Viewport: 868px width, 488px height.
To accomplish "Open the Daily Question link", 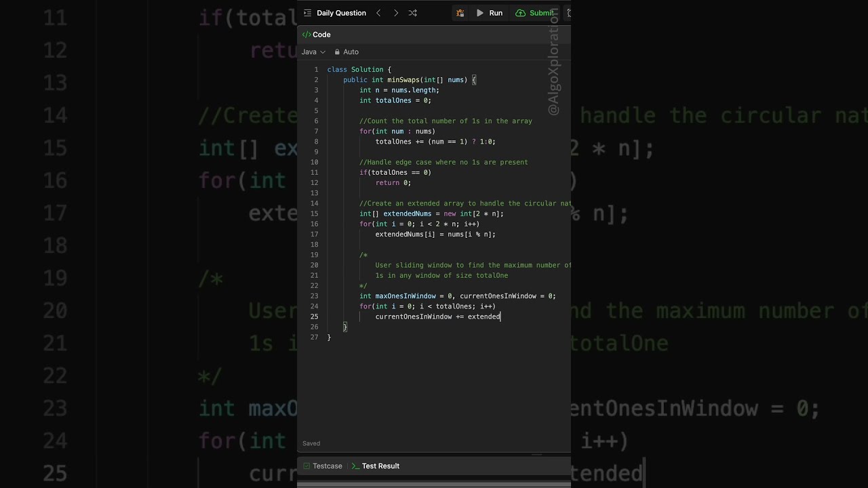I will [341, 13].
